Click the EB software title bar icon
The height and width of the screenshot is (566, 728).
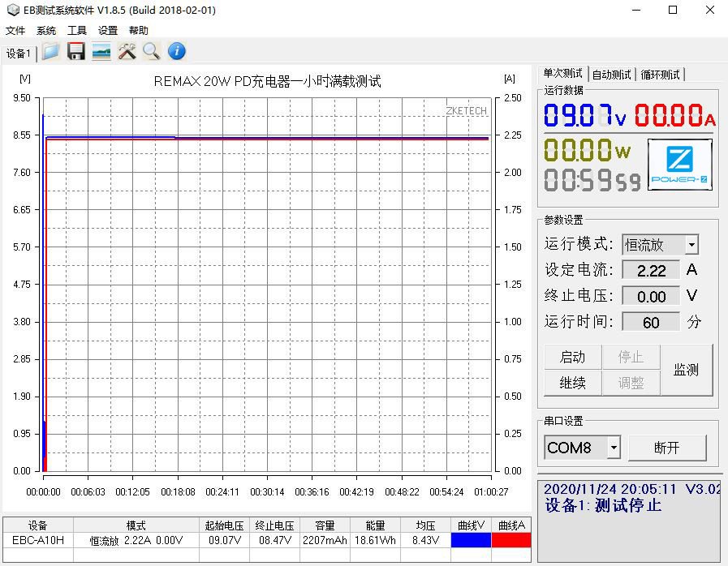click(x=12, y=10)
